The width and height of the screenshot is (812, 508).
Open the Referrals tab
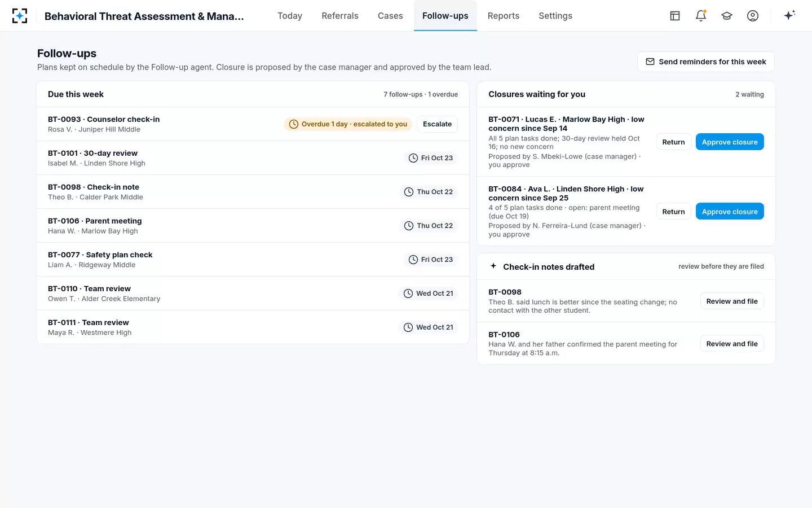point(340,16)
